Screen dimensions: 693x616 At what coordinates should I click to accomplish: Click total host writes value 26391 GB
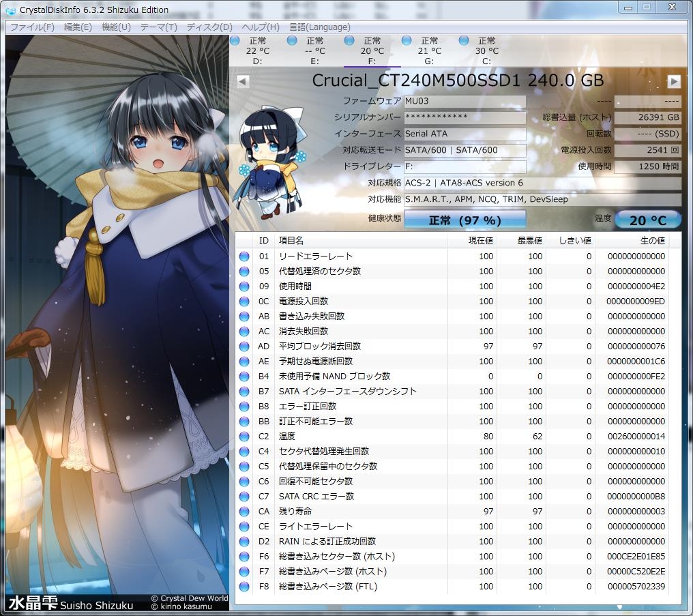click(647, 117)
